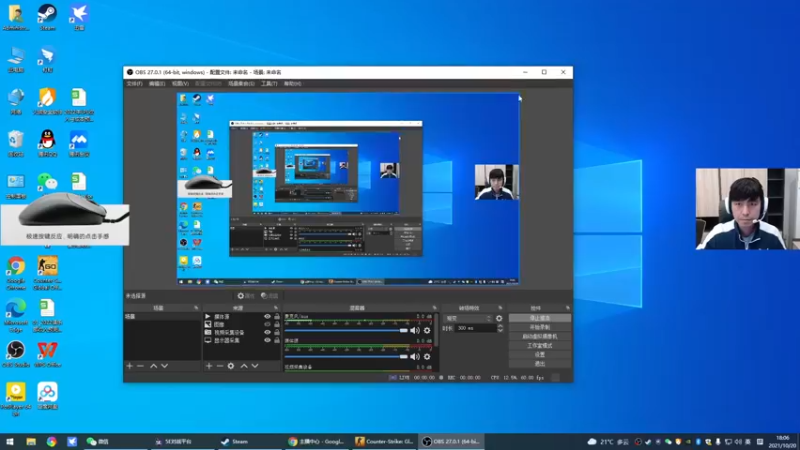The width and height of the screenshot is (800, 450).
Task: Click the 启动虚拟摄像机 virtual camera button
Action: pos(540,336)
